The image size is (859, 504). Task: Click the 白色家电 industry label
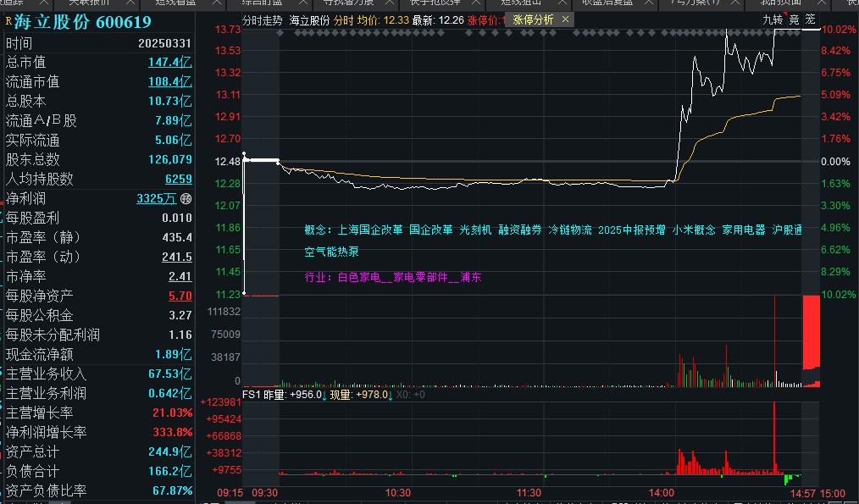pyautogui.click(x=359, y=277)
